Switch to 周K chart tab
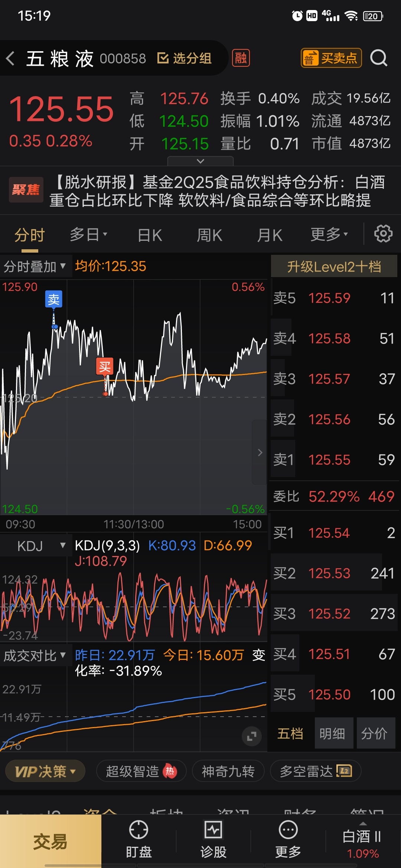 click(x=209, y=235)
